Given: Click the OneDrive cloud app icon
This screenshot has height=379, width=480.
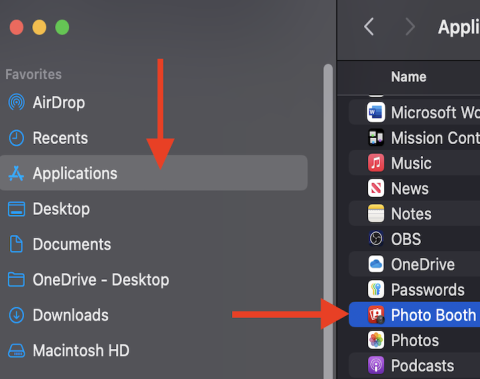Looking at the screenshot, I should coord(376,264).
